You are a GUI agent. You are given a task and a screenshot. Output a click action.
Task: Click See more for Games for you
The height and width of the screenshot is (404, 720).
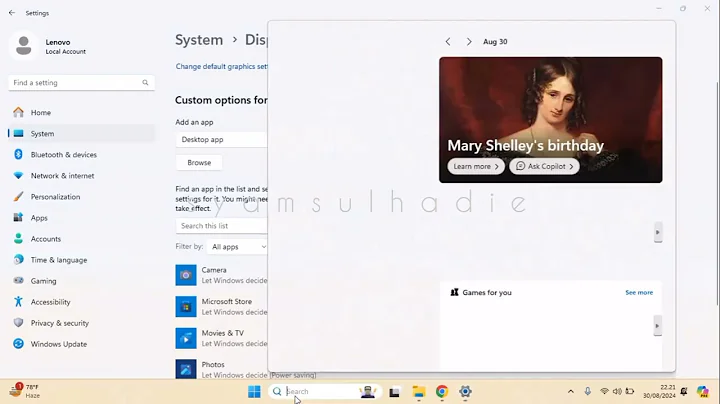coord(639,292)
